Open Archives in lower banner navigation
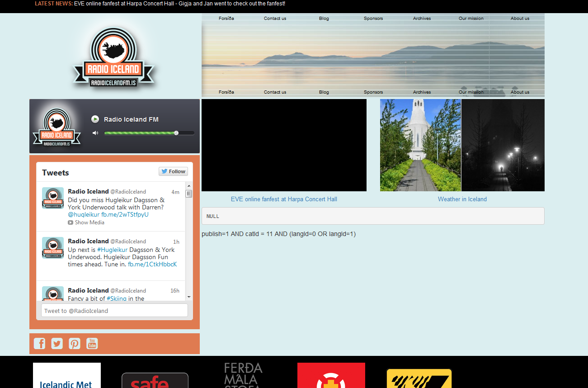588x388 pixels. [422, 92]
